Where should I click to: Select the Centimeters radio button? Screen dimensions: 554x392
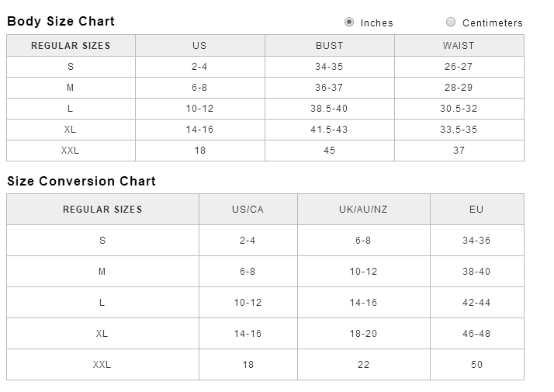(x=451, y=22)
